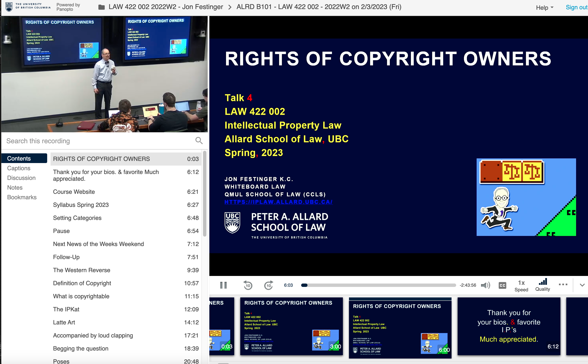Screen dimensions: 588x364
Task: Jump to Definition of Copyright entry
Action: tap(126, 283)
